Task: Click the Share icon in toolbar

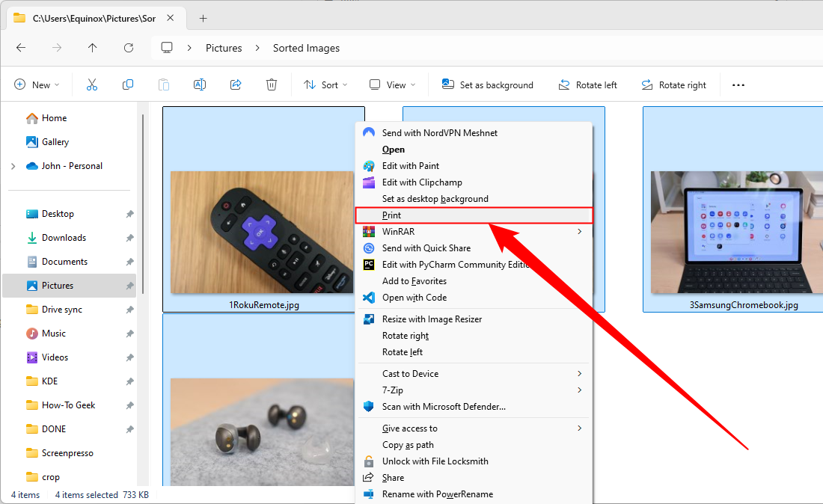Action: pyautogui.click(x=236, y=84)
